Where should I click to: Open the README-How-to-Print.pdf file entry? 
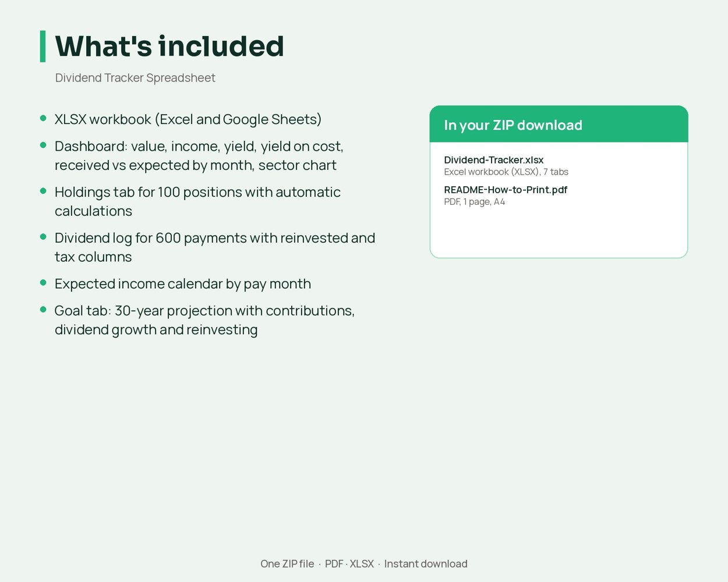pos(506,190)
